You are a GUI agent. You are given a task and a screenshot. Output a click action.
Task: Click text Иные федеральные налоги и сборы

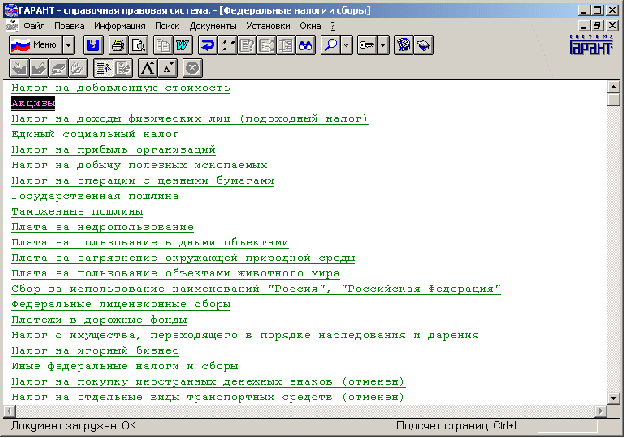tap(125, 366)
